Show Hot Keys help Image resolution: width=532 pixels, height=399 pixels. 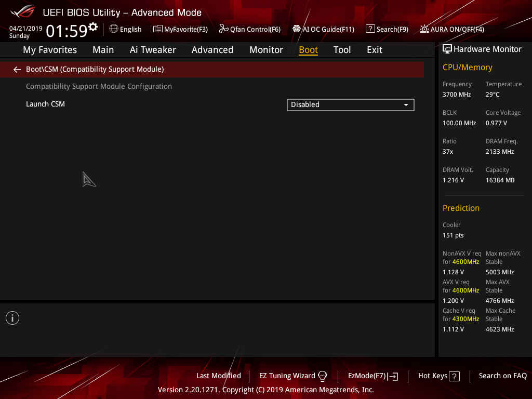click(x=433, y=376)
